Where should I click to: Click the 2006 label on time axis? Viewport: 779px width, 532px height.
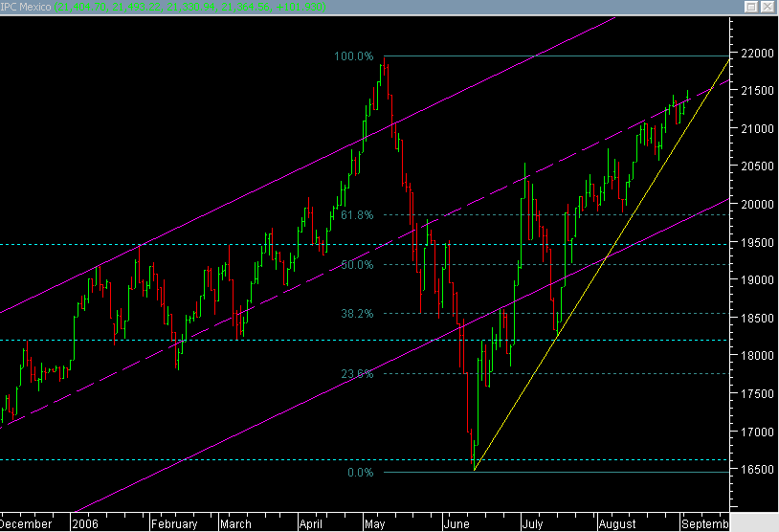click(x=85, y=524)
